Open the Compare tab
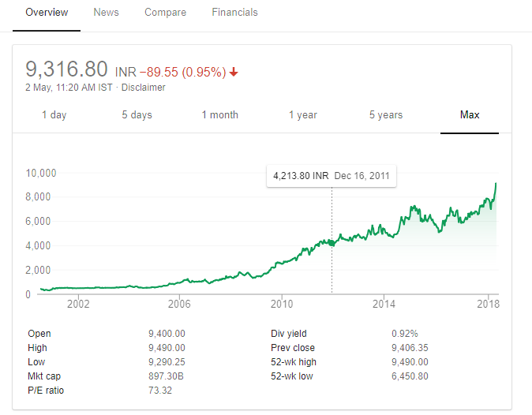The width and height of the screenshot is (532, 415). [165, 13]
